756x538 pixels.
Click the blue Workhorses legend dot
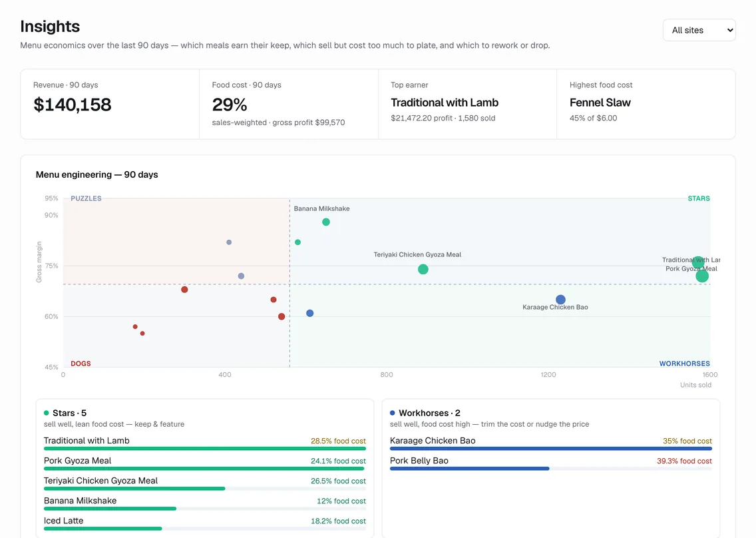(393, 413)
